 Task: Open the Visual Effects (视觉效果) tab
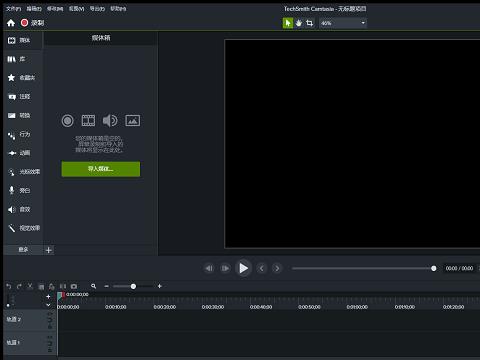tap(23, 228)
